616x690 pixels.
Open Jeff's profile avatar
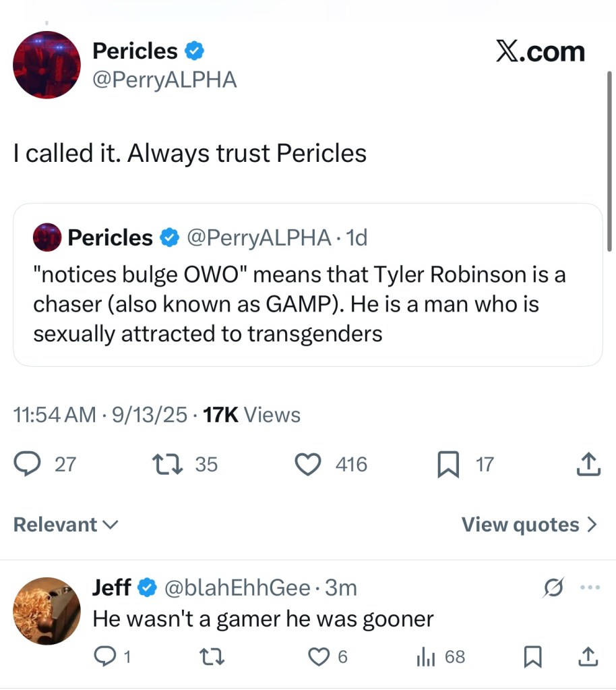pos(47,611)
